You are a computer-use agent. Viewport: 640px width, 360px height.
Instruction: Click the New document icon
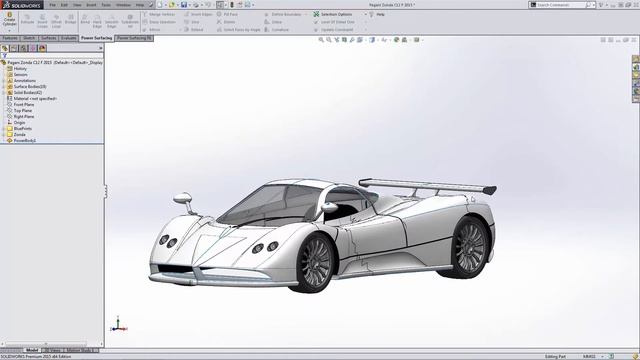point(160,5)
